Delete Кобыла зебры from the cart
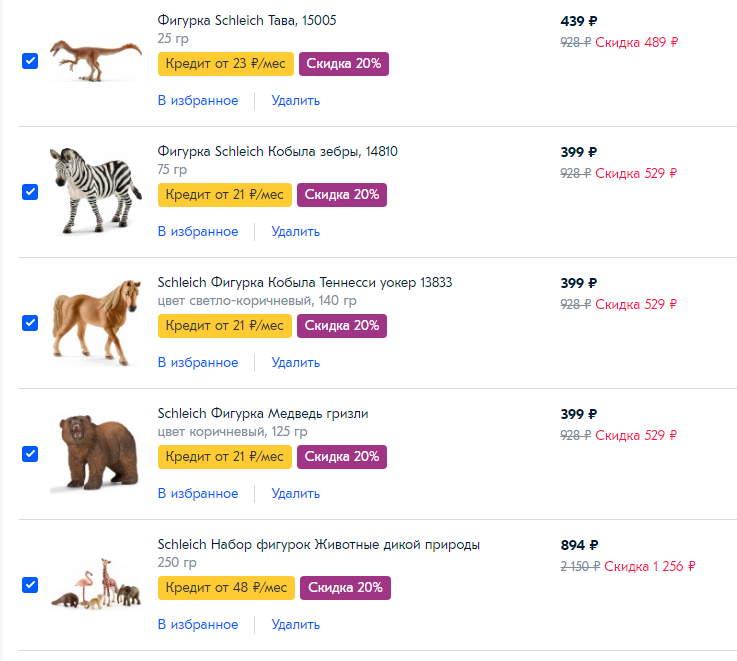The width and height of the screenshot is (737, 661). click(295, 231)
